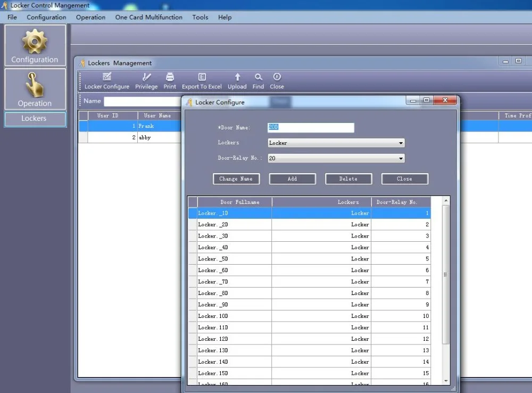Open the Configuration menu
The image size is (532, 393).
(46, 18)
